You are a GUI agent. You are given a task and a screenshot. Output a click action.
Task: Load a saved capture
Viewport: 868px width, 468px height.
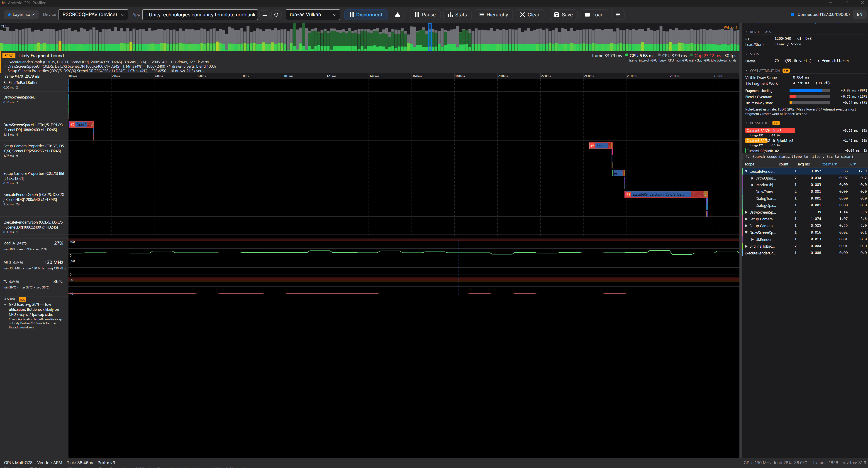pos(594,15)
